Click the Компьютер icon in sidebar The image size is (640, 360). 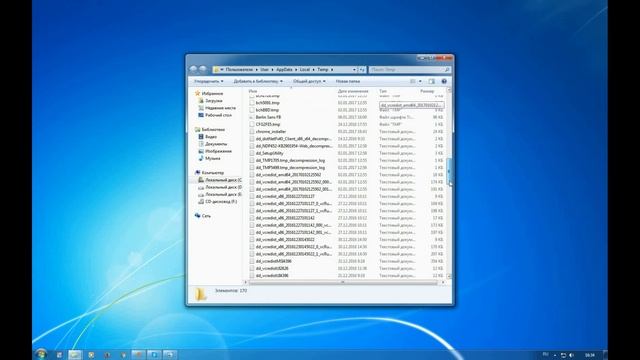pos(198,173)
